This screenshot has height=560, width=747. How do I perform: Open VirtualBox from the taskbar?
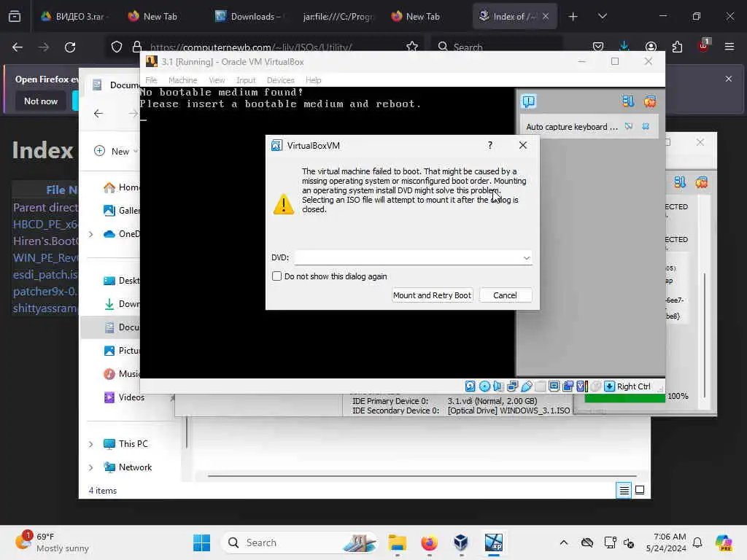461,542
